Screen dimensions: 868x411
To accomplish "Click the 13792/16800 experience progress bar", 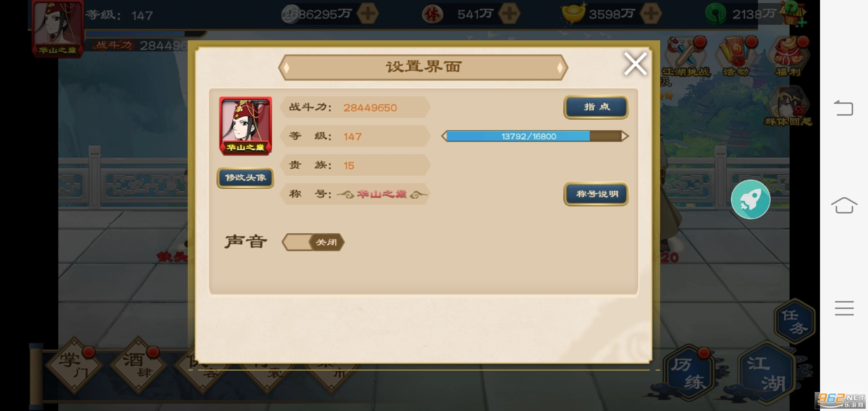I will 535,136.
